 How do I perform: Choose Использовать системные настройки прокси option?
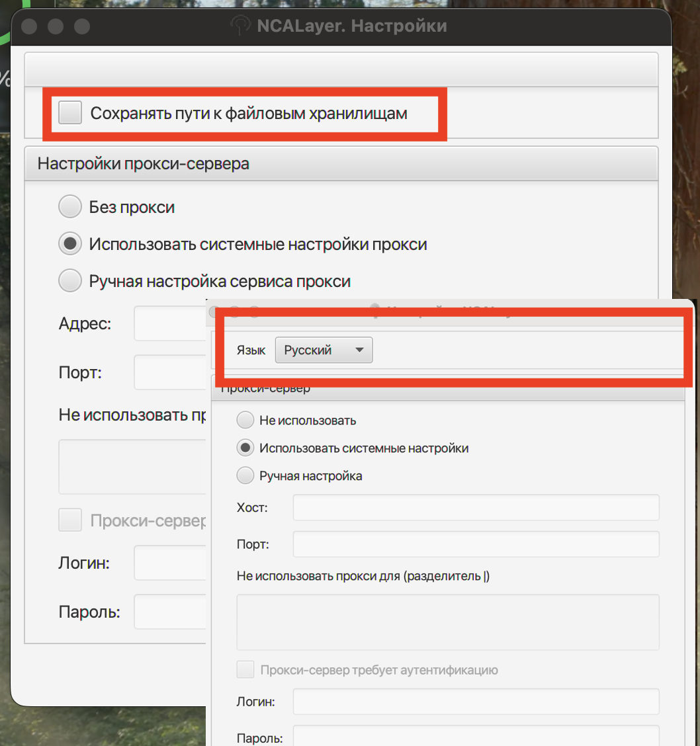[x=70, y=244]
